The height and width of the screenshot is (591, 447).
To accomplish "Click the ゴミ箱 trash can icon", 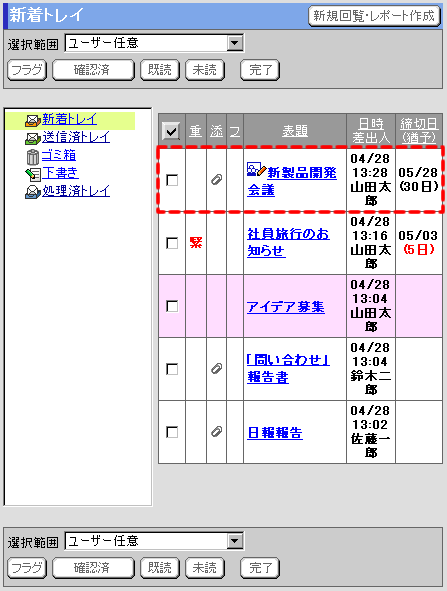I will tap(33, 156).
